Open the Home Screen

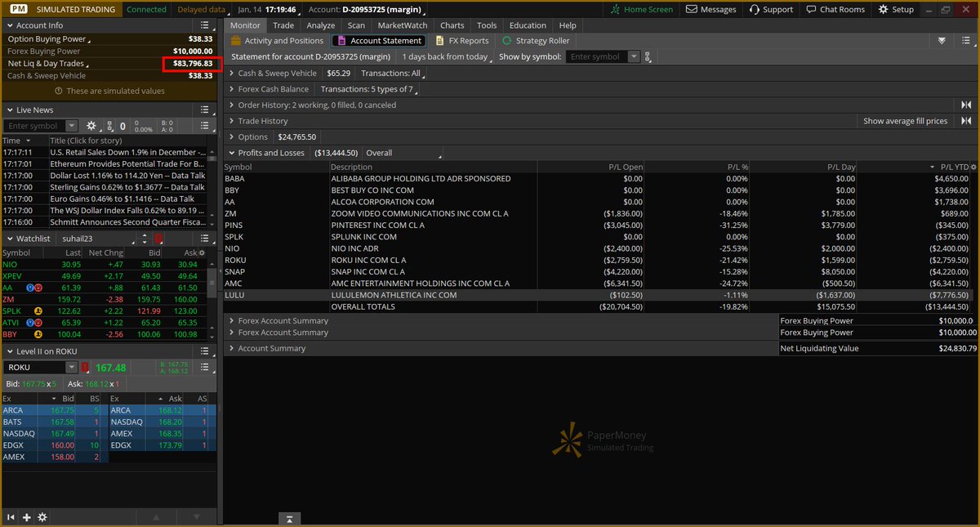pos(642,9)
